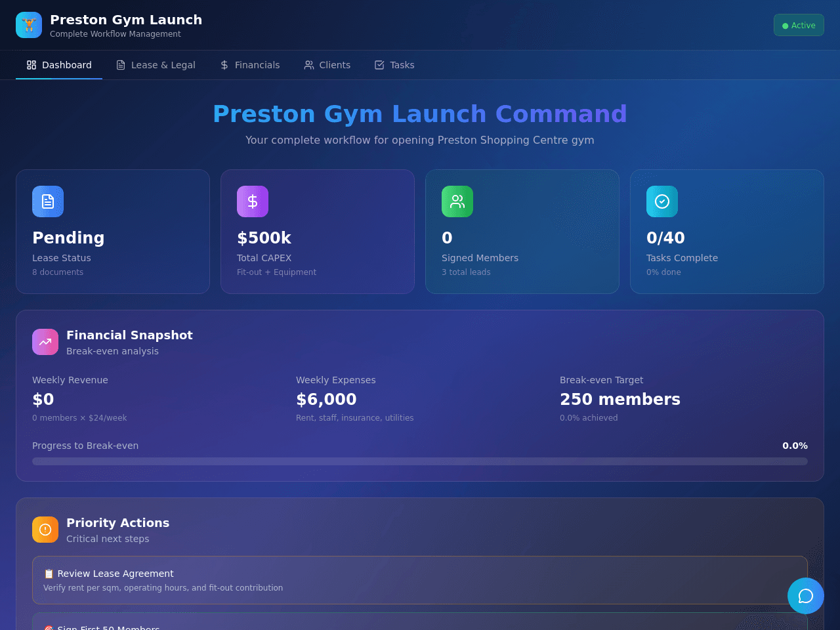Click the 'Critical next steps' subtitle

point(108,539)
